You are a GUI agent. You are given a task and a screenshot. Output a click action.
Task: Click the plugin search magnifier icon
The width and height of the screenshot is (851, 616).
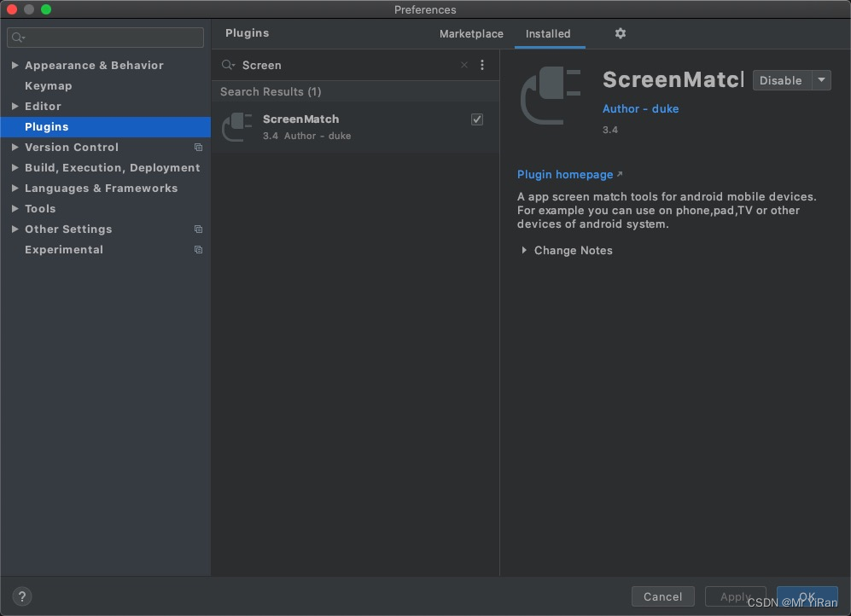pyautogui.click(x=228, y=65)
